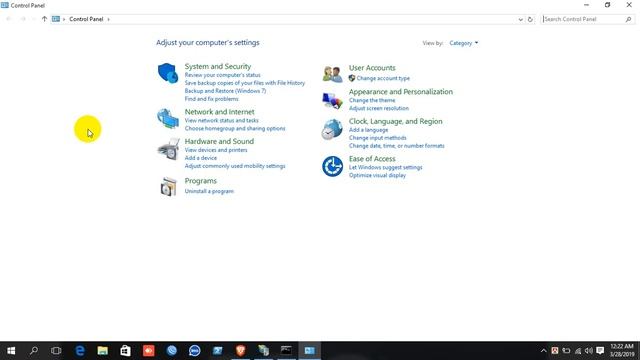Viewport: 640px width, 360px height.
Task: Launch Microsoft Edge from the taskbar
Action: point(80,351)
